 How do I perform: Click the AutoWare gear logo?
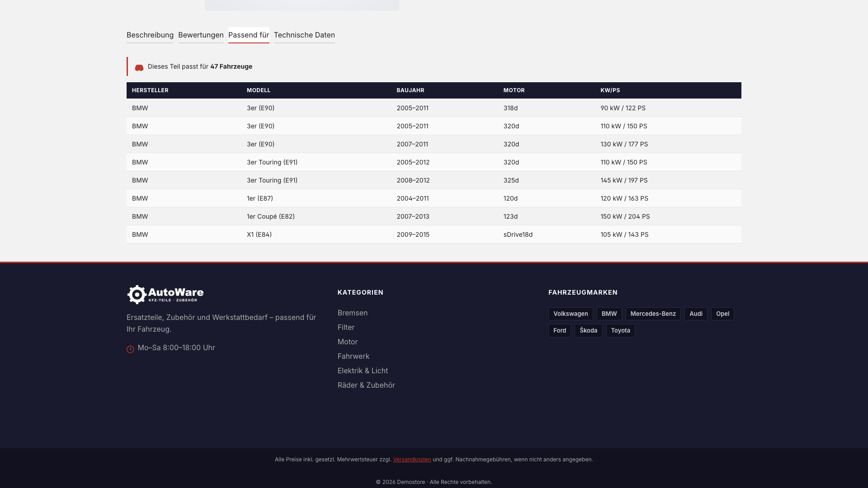pos(165,295)
